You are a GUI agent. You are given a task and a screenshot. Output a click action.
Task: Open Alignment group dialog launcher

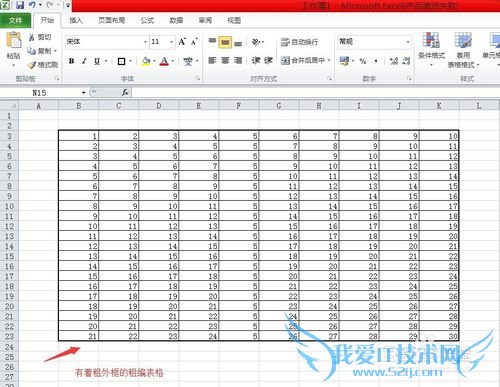330,79
